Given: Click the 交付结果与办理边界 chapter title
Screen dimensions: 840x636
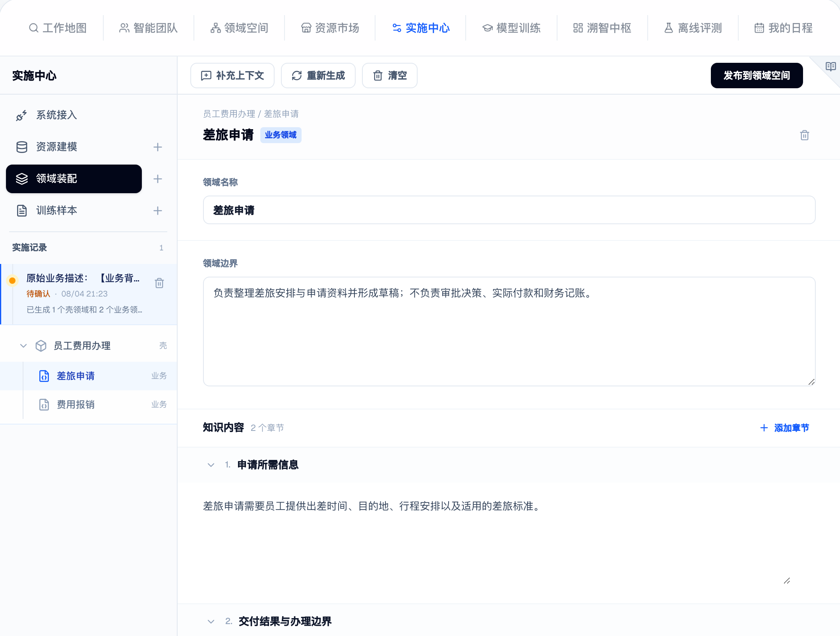Looking at the screenshot, I should point(285,621).
